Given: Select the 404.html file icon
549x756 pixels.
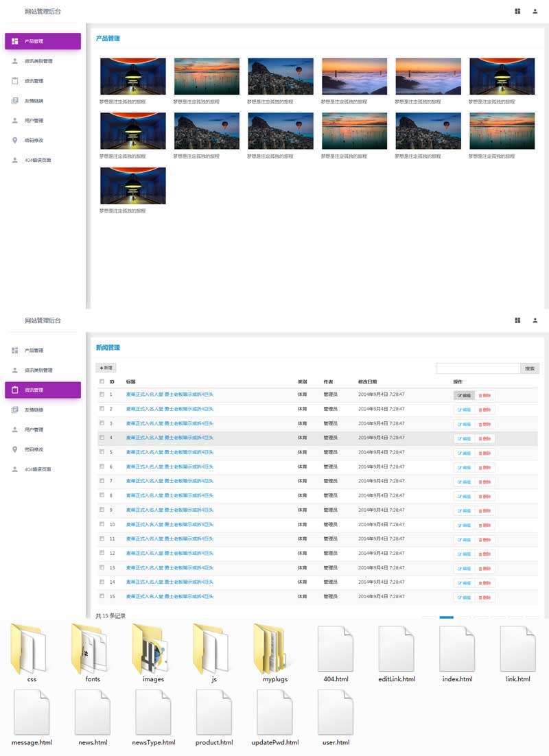Looking at the screenshot, I should [336, 649].
